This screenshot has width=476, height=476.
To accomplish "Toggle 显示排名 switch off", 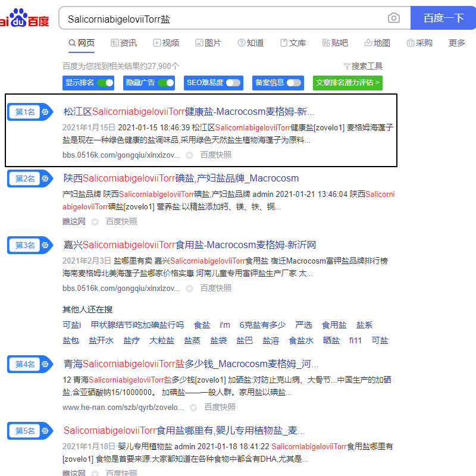I will click(105, 83).
